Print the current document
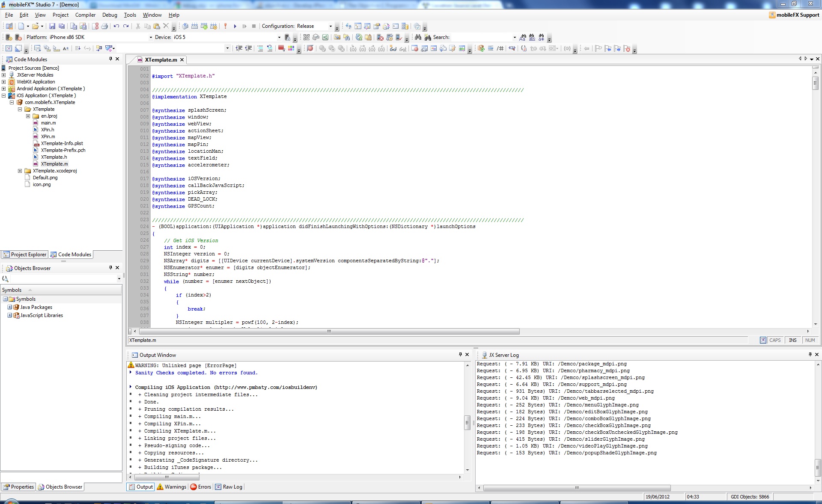 [104, 26]
